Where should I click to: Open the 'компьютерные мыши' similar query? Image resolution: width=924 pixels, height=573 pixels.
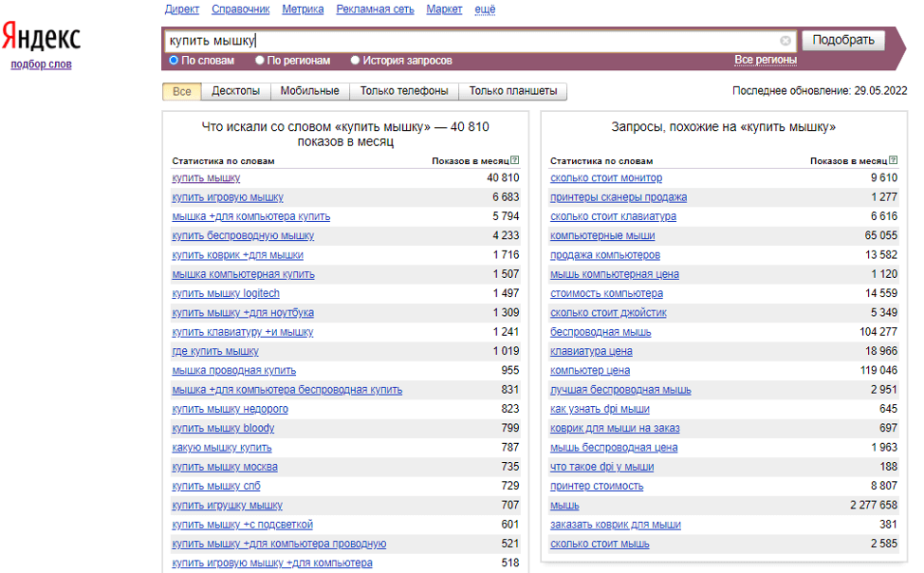pos(602,236)
